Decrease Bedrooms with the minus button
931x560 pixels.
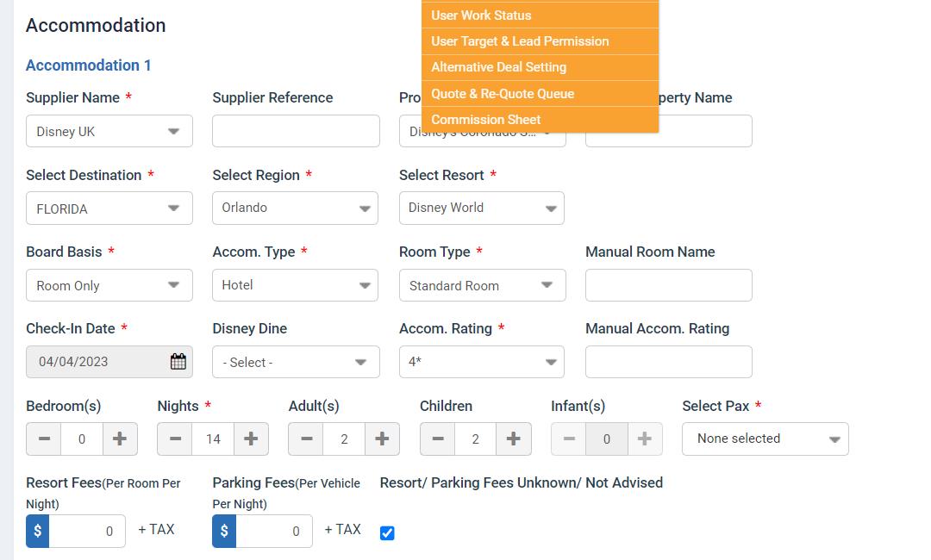[44, 439]
